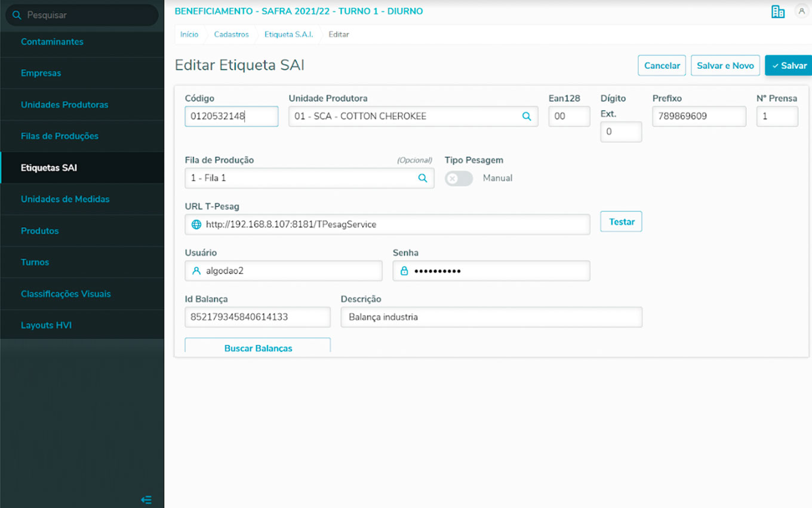Click into the Código input field

click(x=231, y=117)
